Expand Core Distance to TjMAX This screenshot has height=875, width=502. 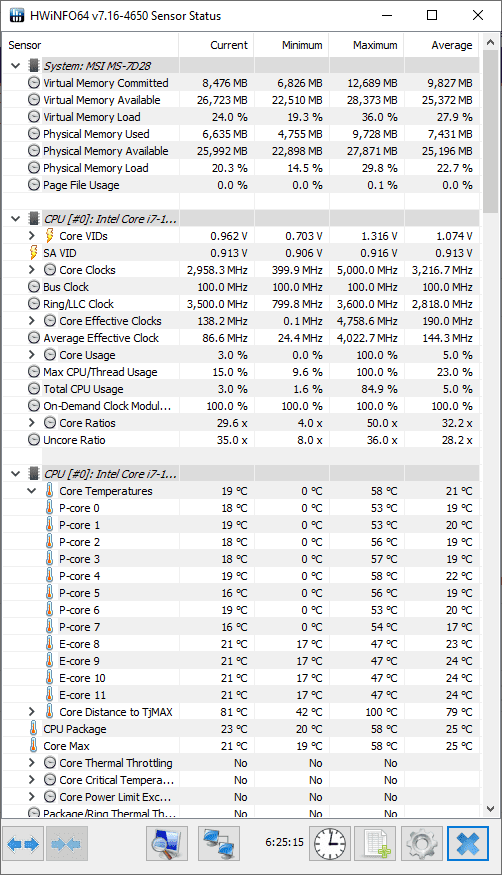pos(32,712)
